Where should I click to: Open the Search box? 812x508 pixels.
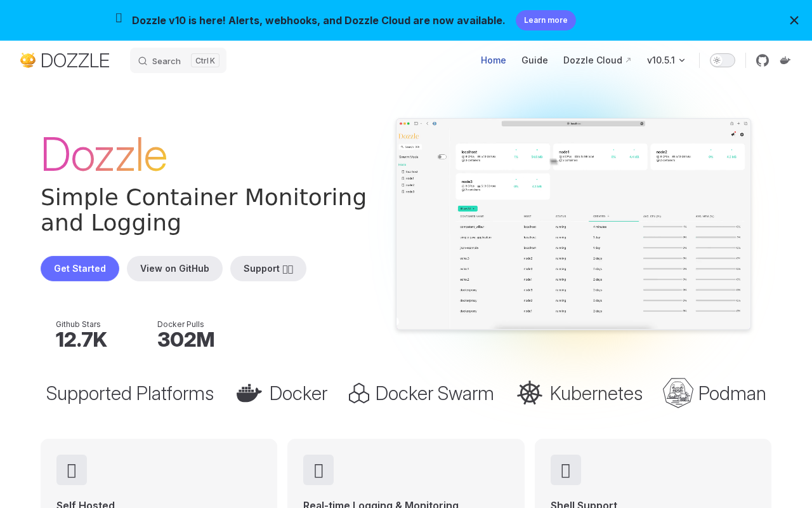tap(178, 60)
